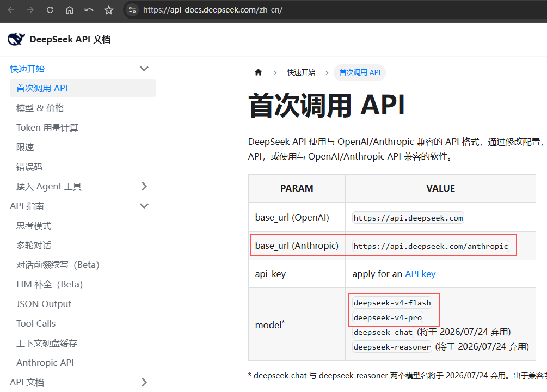
Task: Click the VALUE column header
Action: point(441,188)
